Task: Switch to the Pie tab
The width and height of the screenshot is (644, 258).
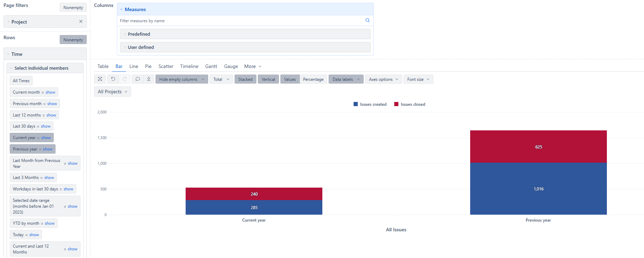Action: click(148, 66)
